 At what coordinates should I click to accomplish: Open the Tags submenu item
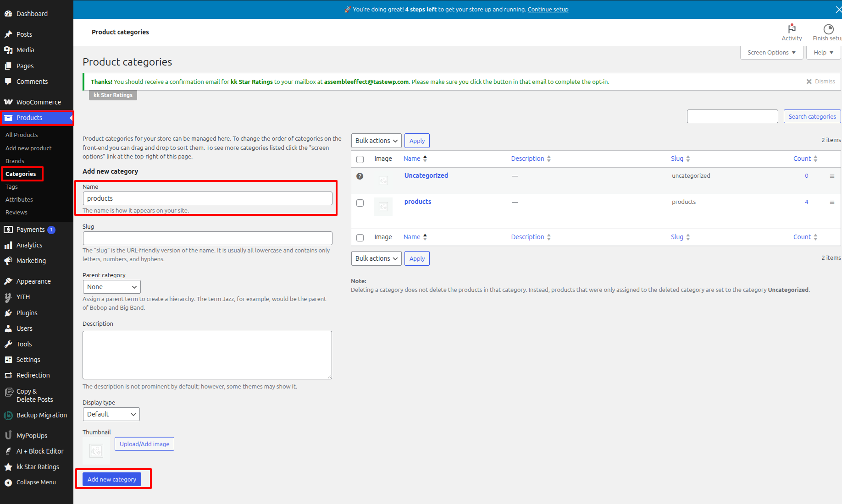point(12,186)
